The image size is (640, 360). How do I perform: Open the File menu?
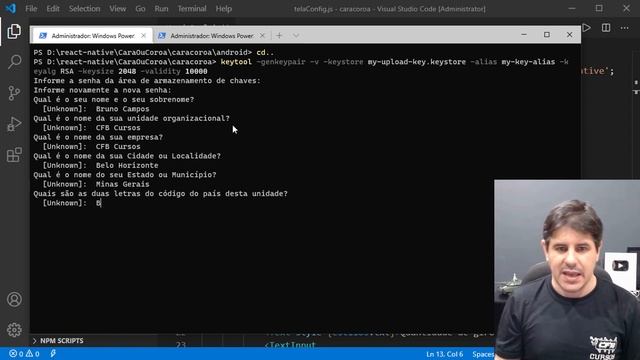[x=31, y=9]
